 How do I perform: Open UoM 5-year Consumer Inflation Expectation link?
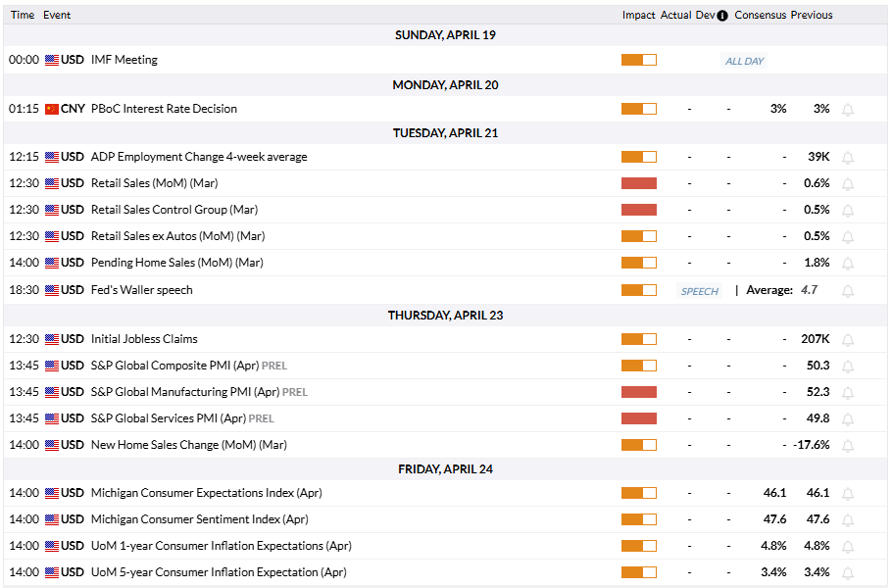point(218,572)
